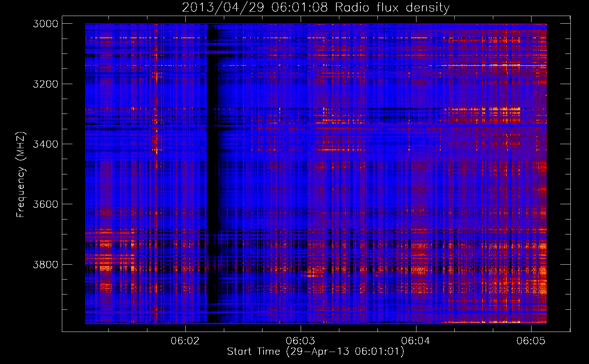Image resolution: width=589 pixels, height=364 pixels.
Task: Click the plot title '2013/04/29 06:01:08 Radio flux density'
Action: [316, 7]
